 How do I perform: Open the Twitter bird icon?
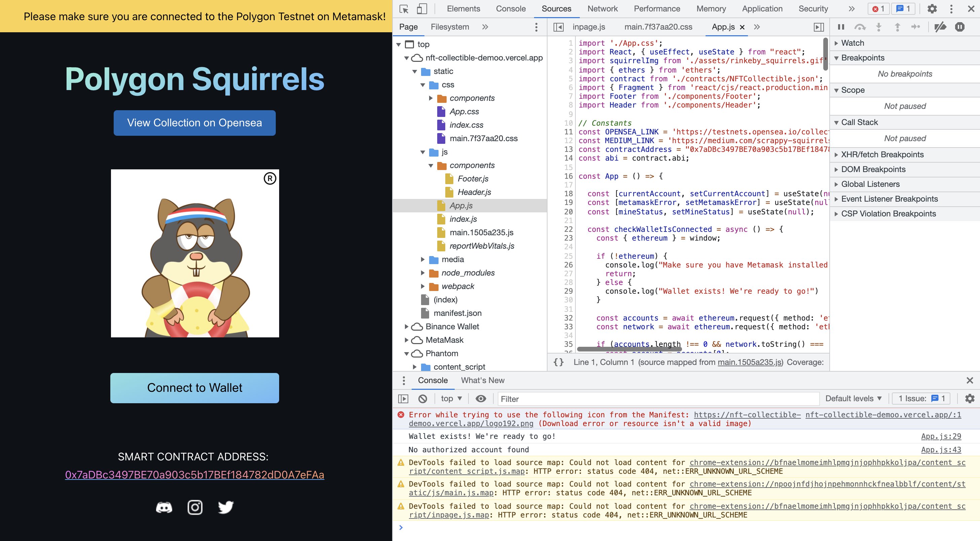click(226, 507)
